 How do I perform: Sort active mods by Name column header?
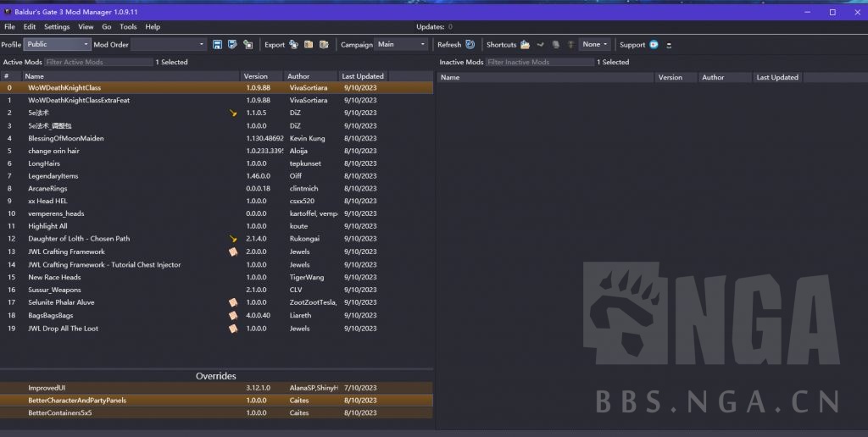click(131, 76)
